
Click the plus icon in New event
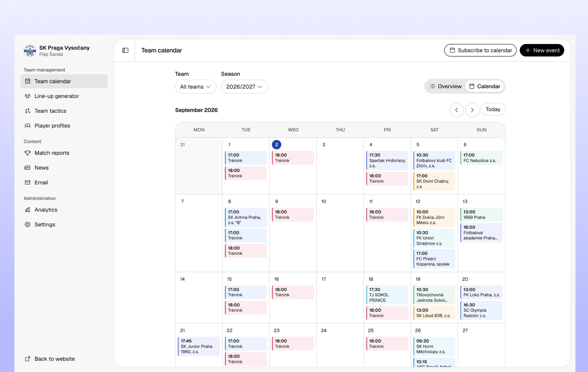pos(528,50)
